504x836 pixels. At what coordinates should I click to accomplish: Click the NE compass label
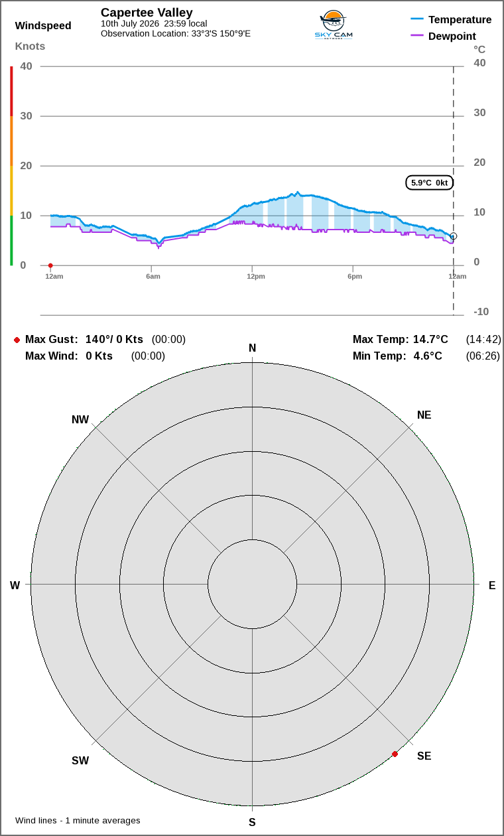424,415
